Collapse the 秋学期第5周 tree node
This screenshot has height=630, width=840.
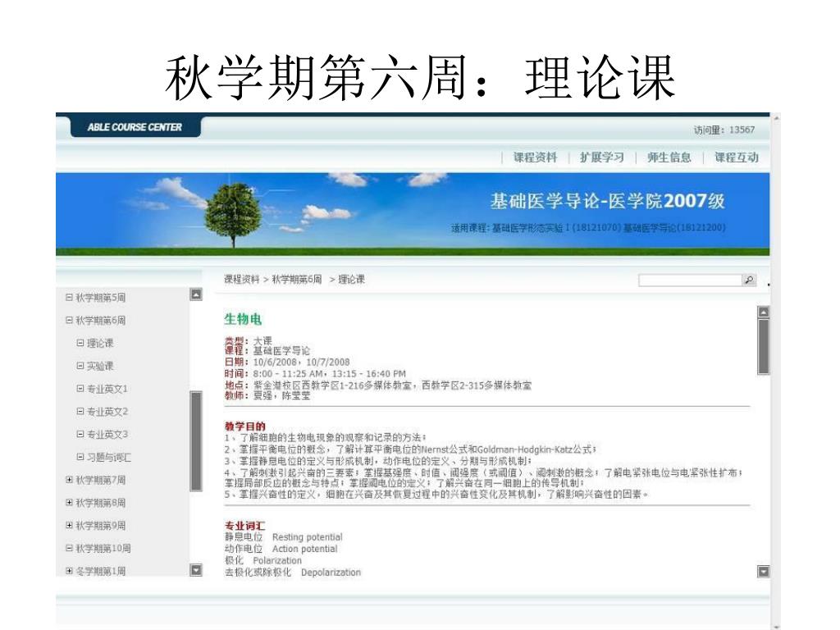click(x=69, y=297)
